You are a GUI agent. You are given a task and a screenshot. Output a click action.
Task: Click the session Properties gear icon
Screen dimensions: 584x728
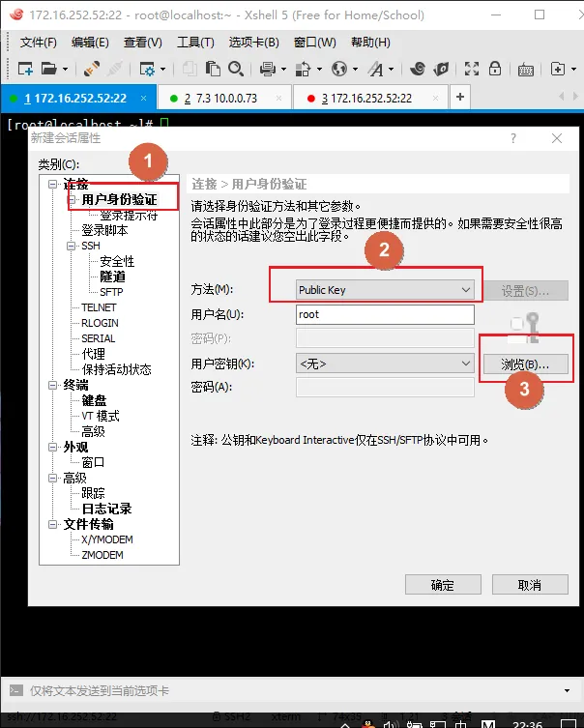point(147,70)
